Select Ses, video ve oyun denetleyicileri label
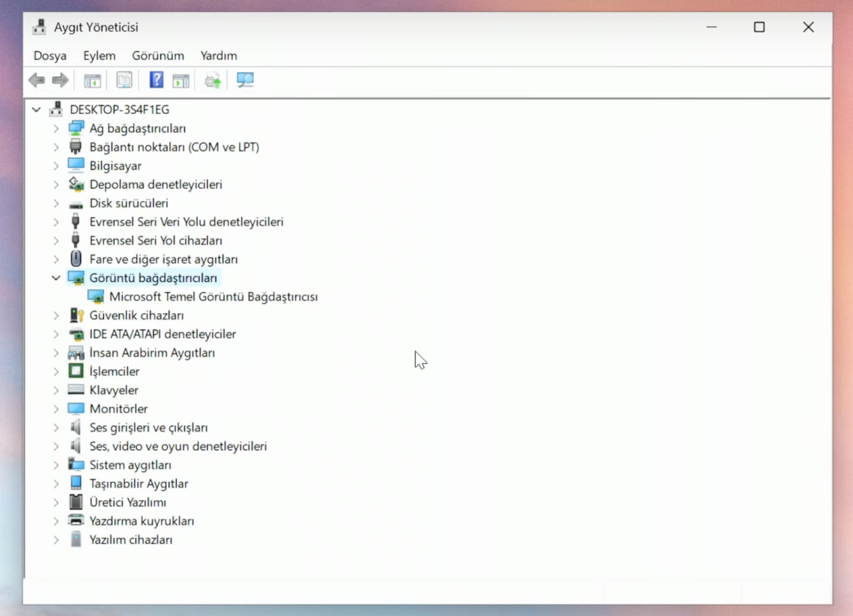This screenshot has width=853, height=616. tap(178, 446)
